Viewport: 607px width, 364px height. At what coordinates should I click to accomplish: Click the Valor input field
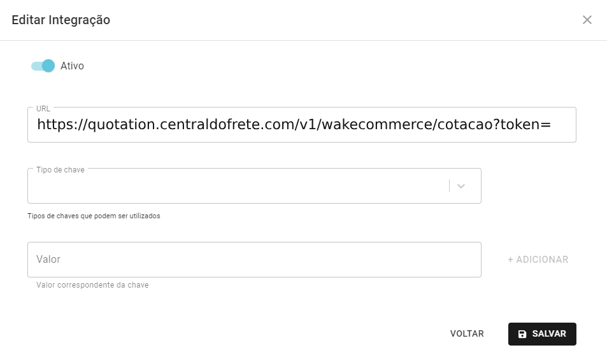[x=254, y=260]
